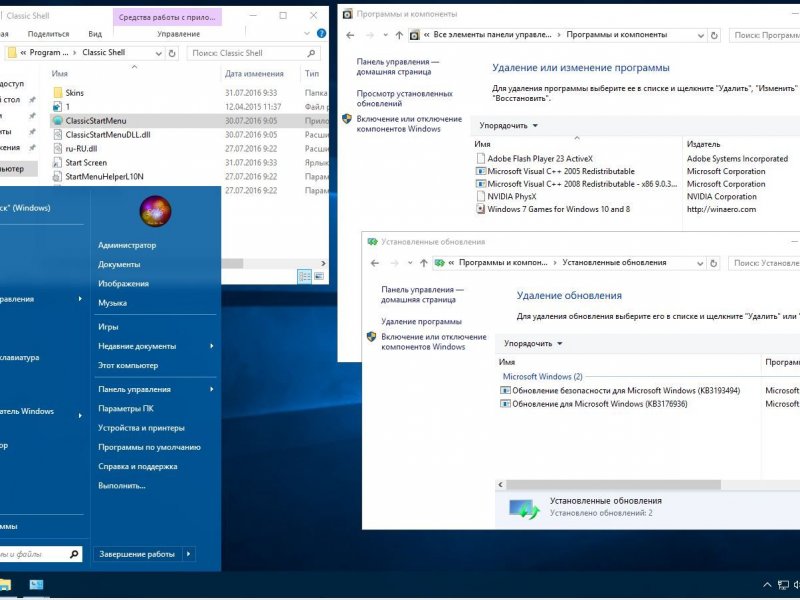Open File Explorer from the taskbar
The image size is (800, 600).
pyautogui.click(x=4, y=585)
